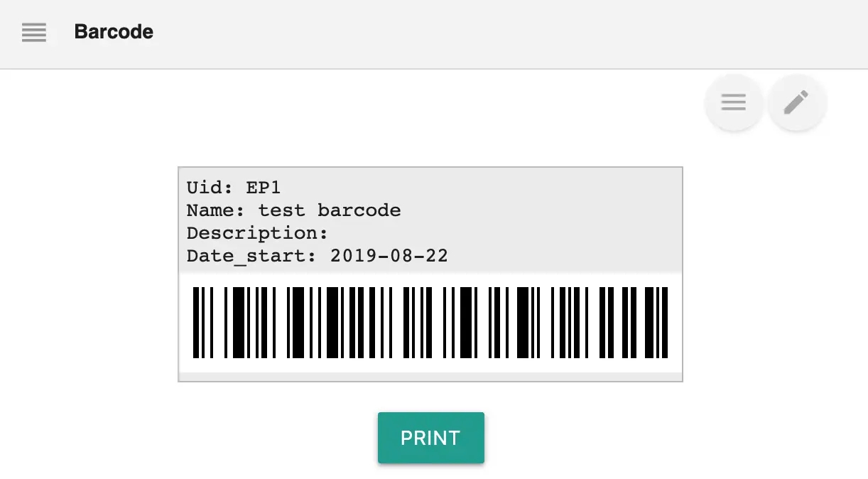Click the leftmost bar of the barcode

(195, 322)
